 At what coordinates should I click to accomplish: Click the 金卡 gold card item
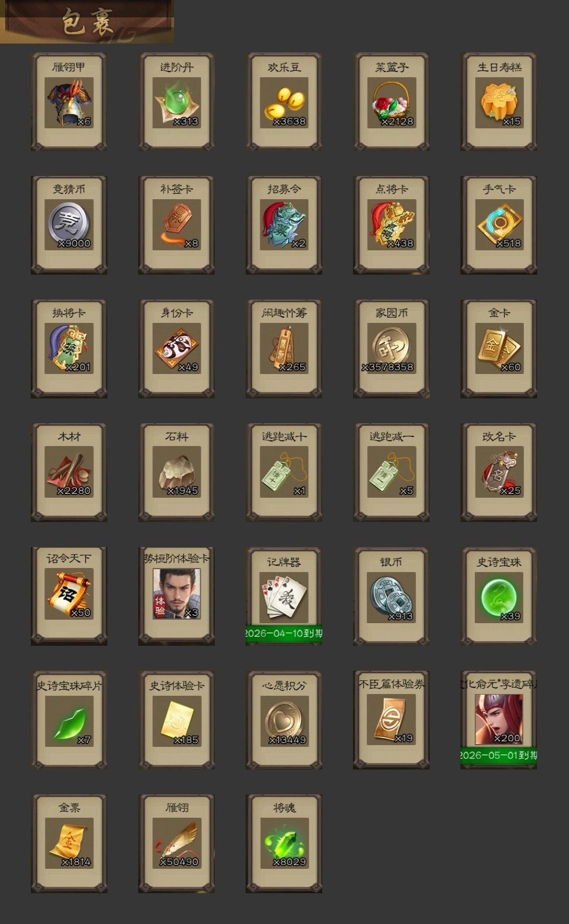[499, 348]
